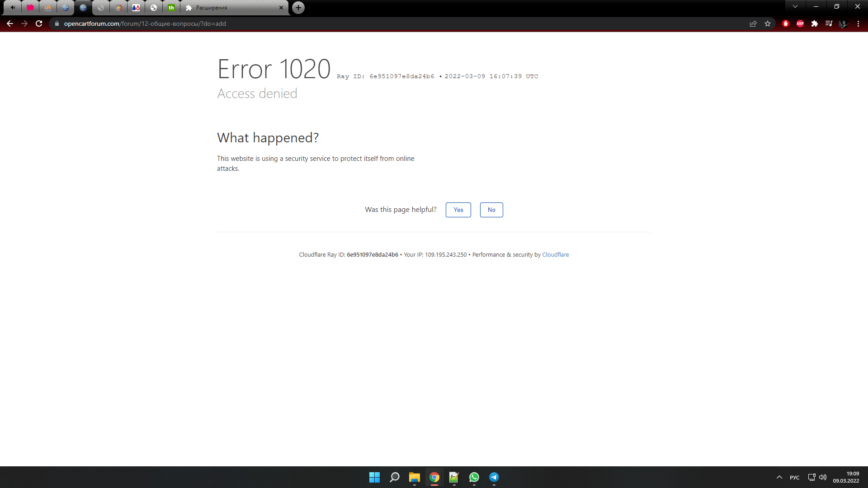Show hidden system tray icons
Screen dimensions: 868x488
(x=779, y=477)
